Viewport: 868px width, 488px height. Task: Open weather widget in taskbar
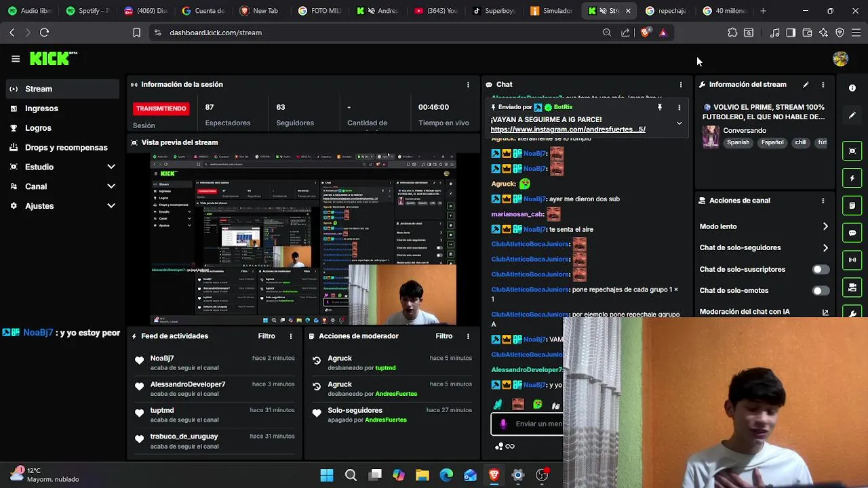click(45, 474)
